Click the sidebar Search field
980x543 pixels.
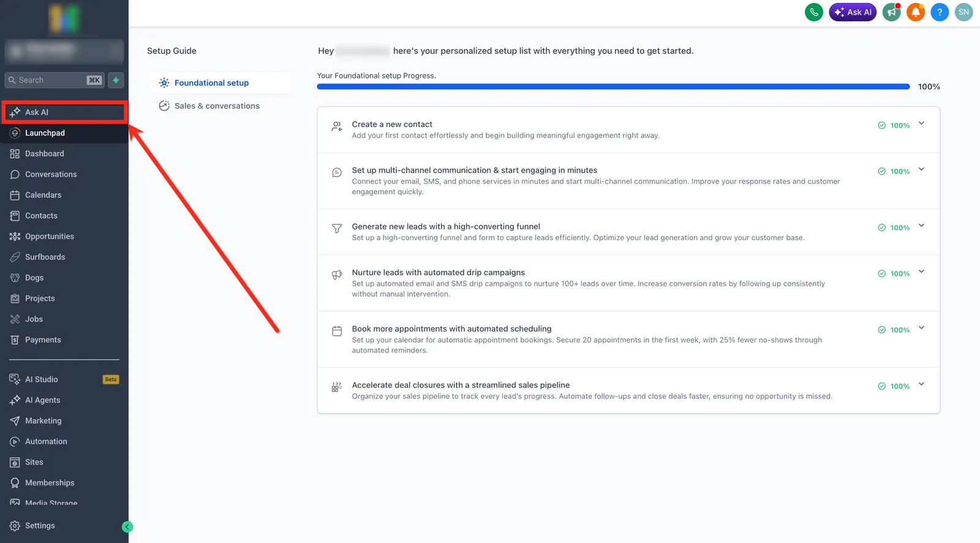point(55,80)
